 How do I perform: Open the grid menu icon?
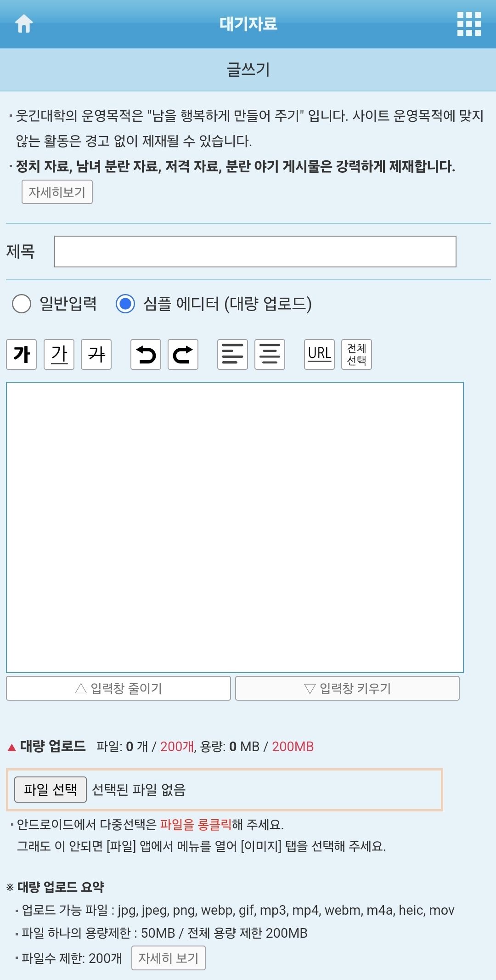tap(469, 24)
